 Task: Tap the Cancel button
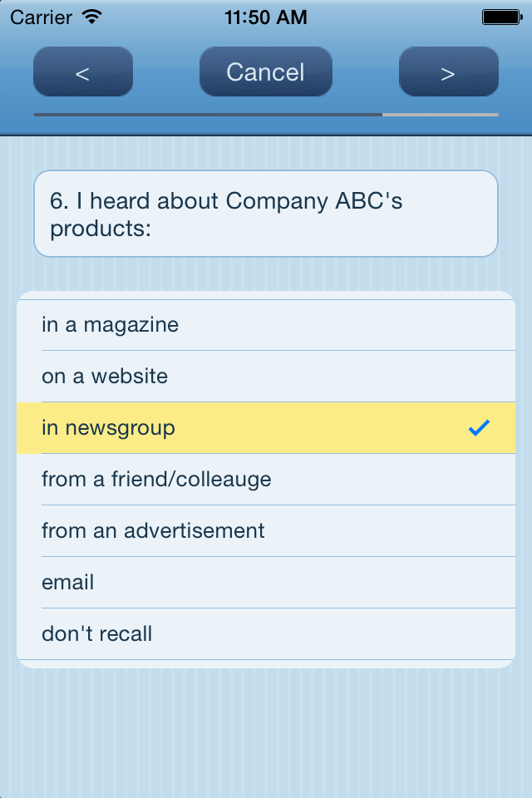pyautogui.click(x=266, y=72)
